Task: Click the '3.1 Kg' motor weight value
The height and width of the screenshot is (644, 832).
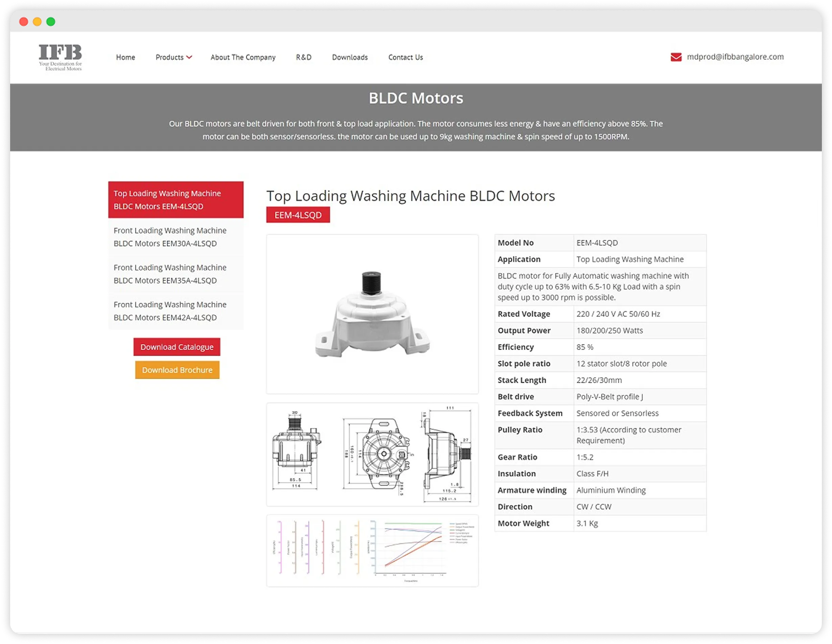Action: pyautogui.click(x=587, y=523)
